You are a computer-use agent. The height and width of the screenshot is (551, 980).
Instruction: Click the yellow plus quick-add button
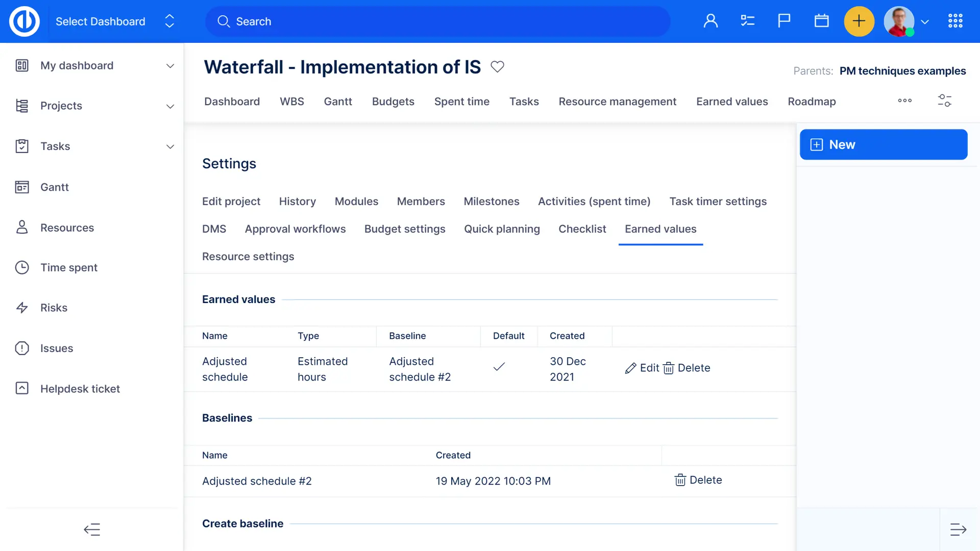859,21
